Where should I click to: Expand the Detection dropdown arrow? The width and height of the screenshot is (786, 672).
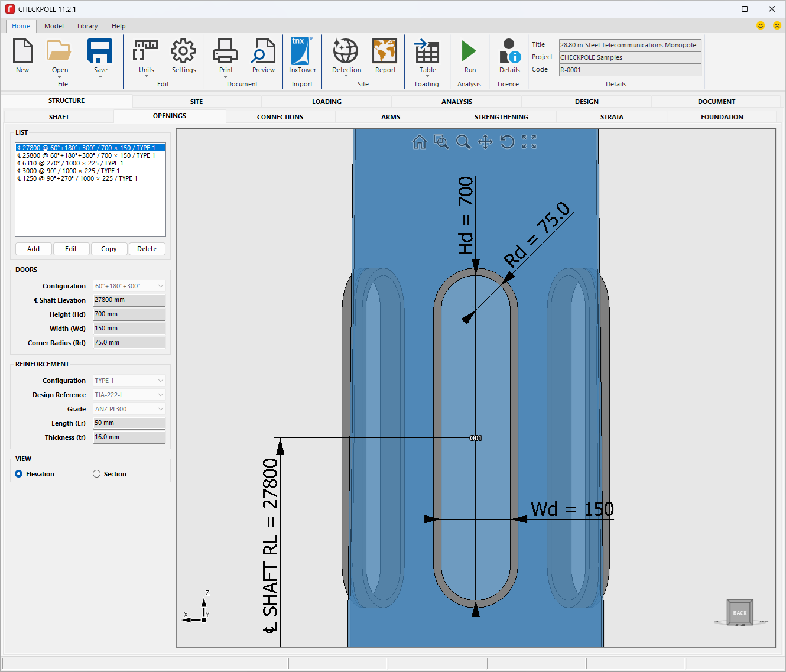point(346,77)
